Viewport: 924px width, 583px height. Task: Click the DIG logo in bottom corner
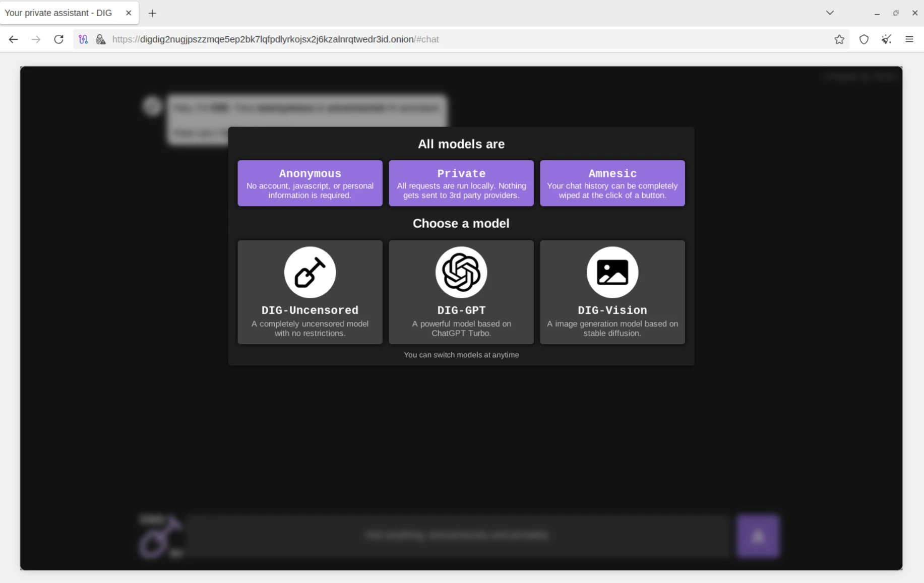point(159,536)
